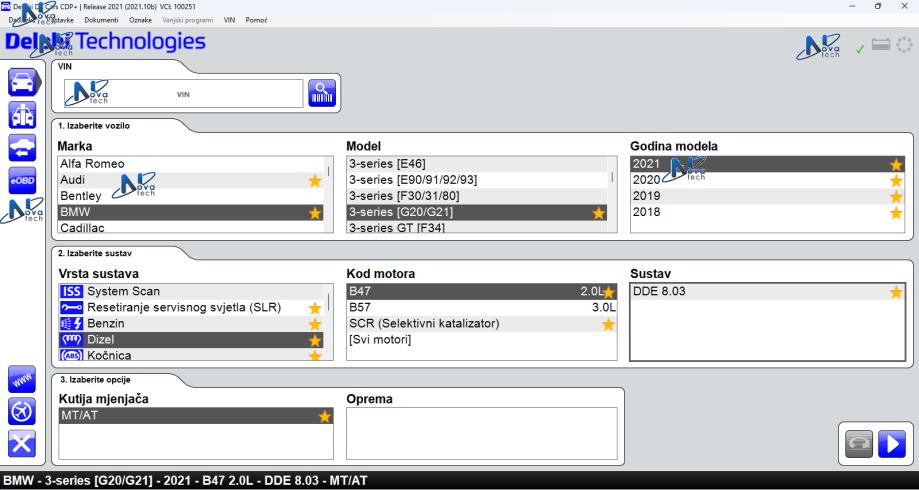Select Kočnica system type
This screenshot has height=490, width=919.
point(191,355)
